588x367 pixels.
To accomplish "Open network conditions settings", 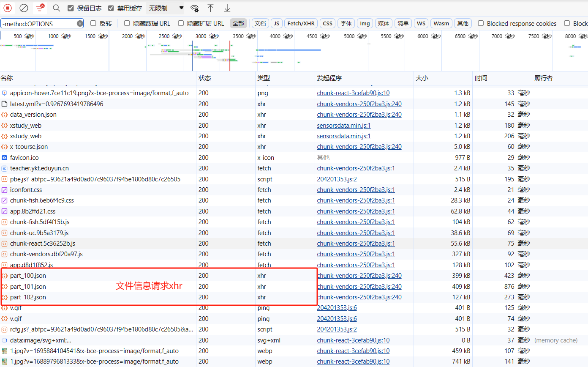I will click(194, 8).
